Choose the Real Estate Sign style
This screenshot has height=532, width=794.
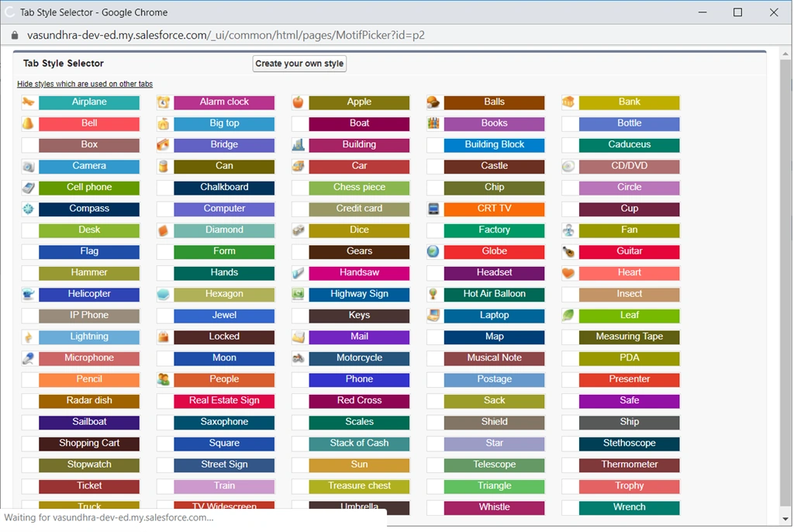tap(224, 401)
